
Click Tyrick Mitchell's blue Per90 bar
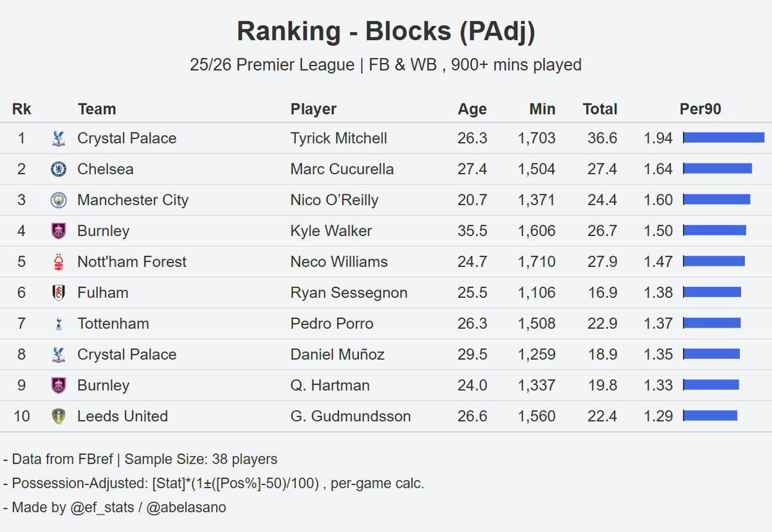tap(724, 138)
